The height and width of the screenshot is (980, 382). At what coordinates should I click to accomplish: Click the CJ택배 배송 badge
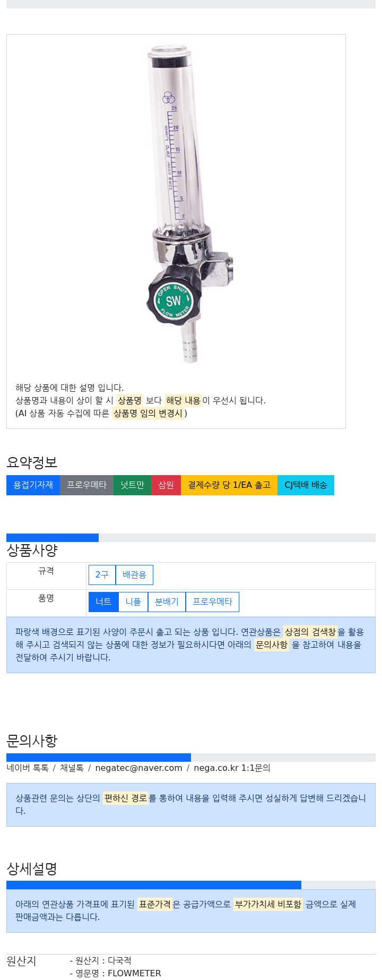pos(306,485)
